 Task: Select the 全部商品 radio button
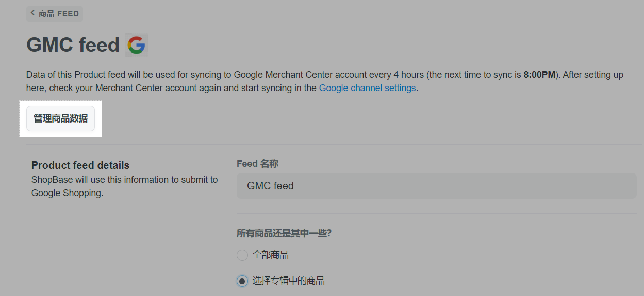click(x=242, y=255)
